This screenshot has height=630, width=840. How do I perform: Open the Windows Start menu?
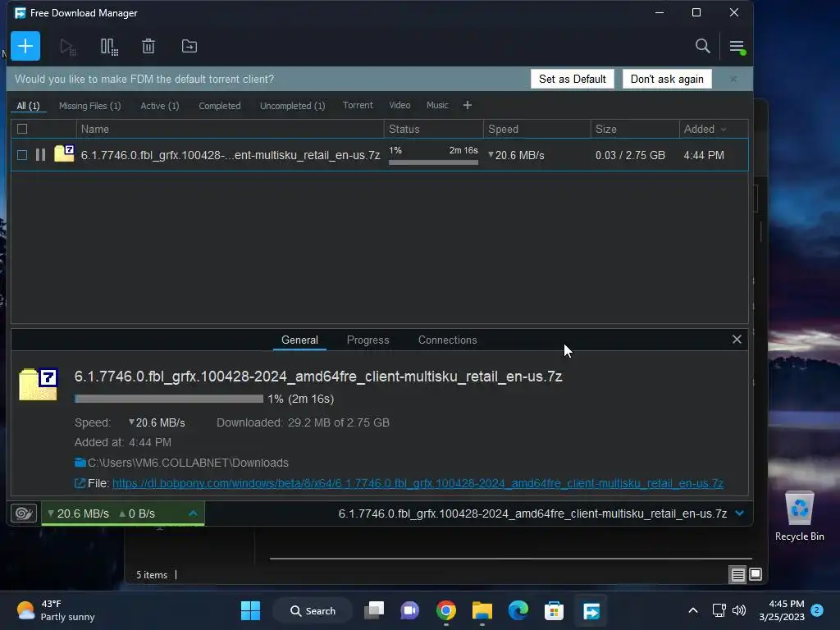pyautogui.click(x=250, y=610)
